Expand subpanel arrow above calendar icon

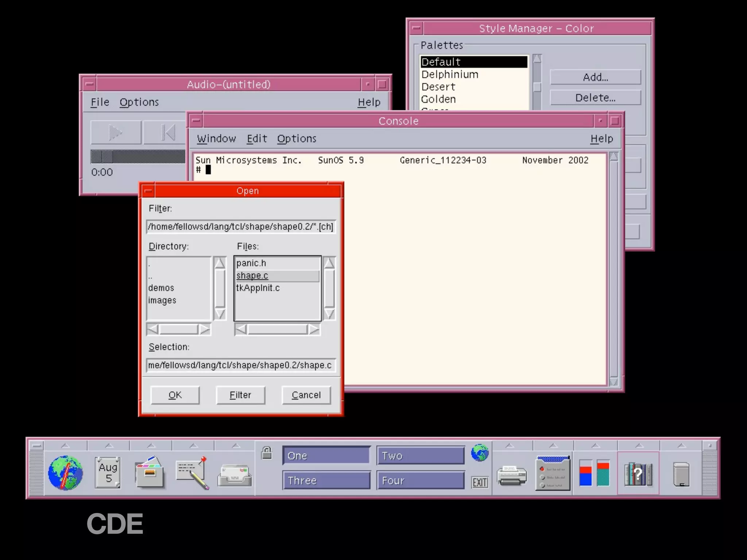click(x=109, y=446)
